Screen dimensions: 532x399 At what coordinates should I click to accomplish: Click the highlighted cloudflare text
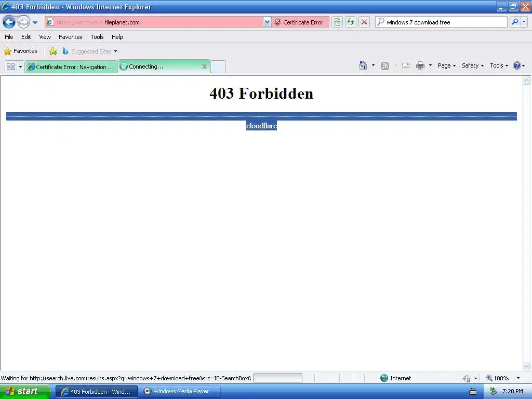tap(262, 126)
